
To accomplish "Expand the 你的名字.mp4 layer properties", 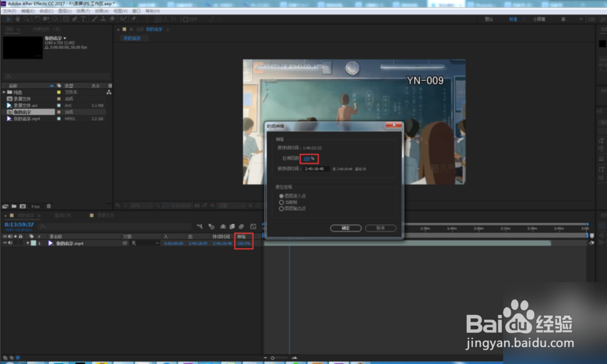I will pyautogui.click(x=27, y=243).
